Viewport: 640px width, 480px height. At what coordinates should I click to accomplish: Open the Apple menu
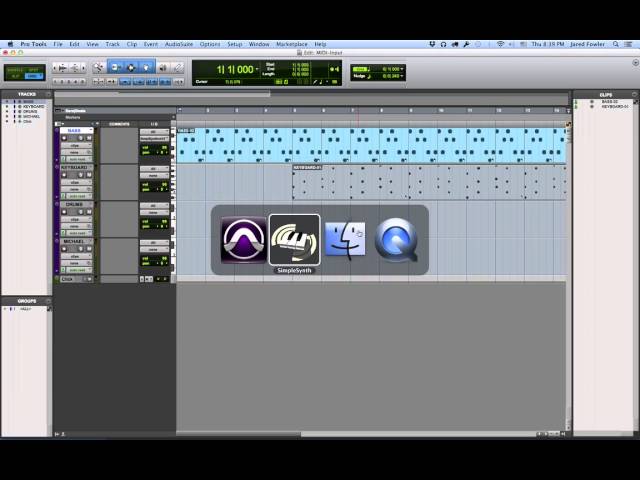(x=10, y=44)
